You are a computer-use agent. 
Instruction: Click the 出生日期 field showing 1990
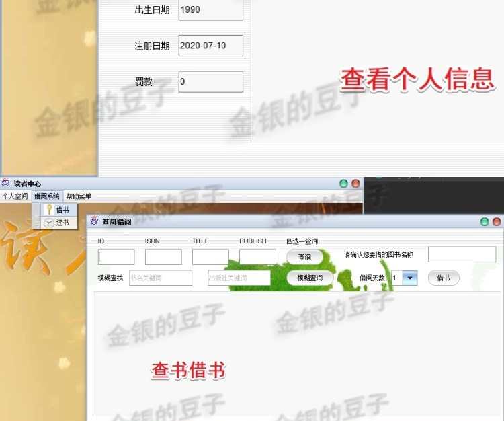pos(211,9)
